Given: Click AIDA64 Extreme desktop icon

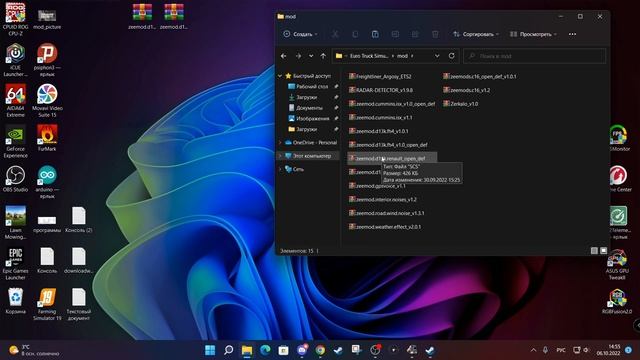Looking at the screenshot, I should (16, 100).
